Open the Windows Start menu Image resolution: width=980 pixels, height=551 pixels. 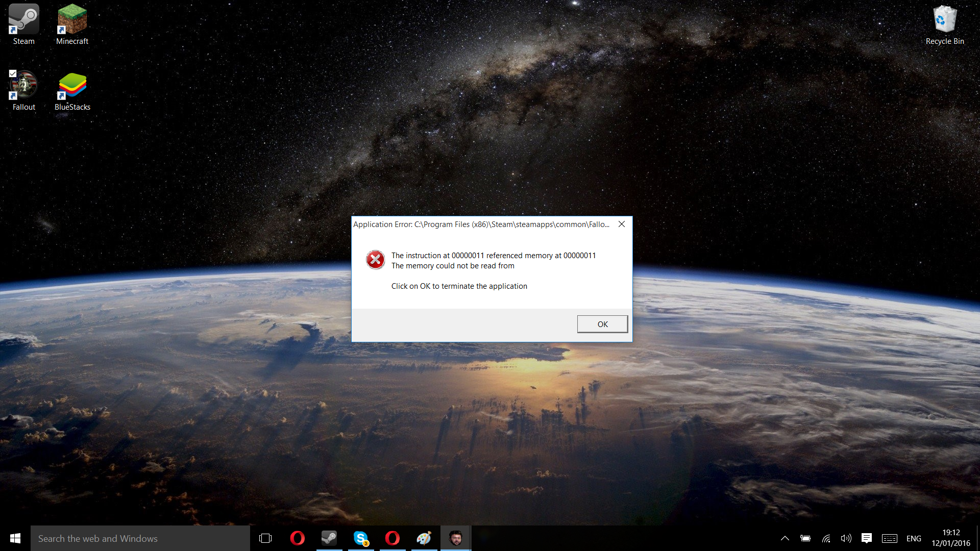click(15, 538)
